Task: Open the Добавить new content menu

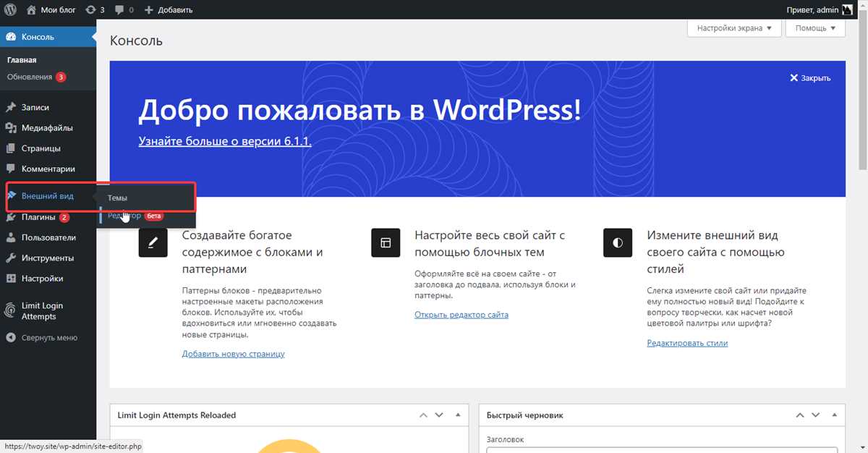Action: (169, 10)
